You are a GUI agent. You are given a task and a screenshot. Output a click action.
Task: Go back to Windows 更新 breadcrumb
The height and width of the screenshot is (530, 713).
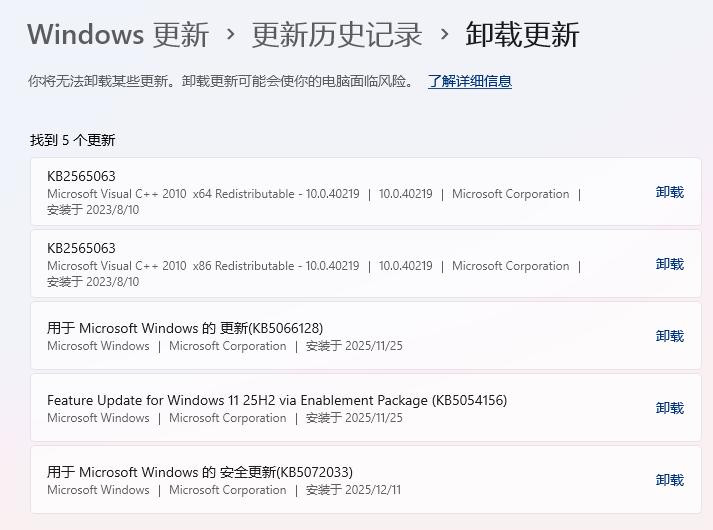pyautogui.click(x=118, y=35)
